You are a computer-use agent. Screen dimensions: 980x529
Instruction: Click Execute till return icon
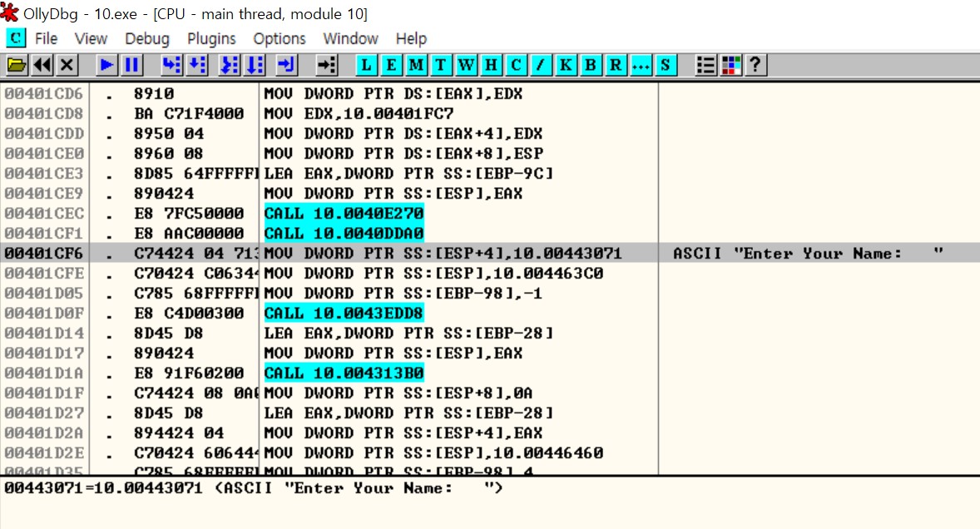pos(286,65)
